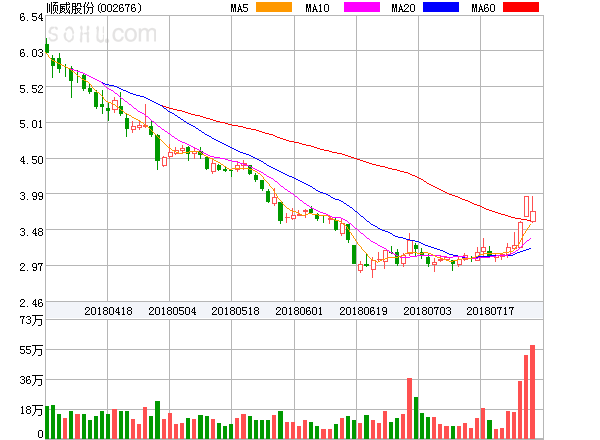The width and height of the screenshot is (600, 440).
Task: Click the 18万 volume axis label
Action: point(31,411)
